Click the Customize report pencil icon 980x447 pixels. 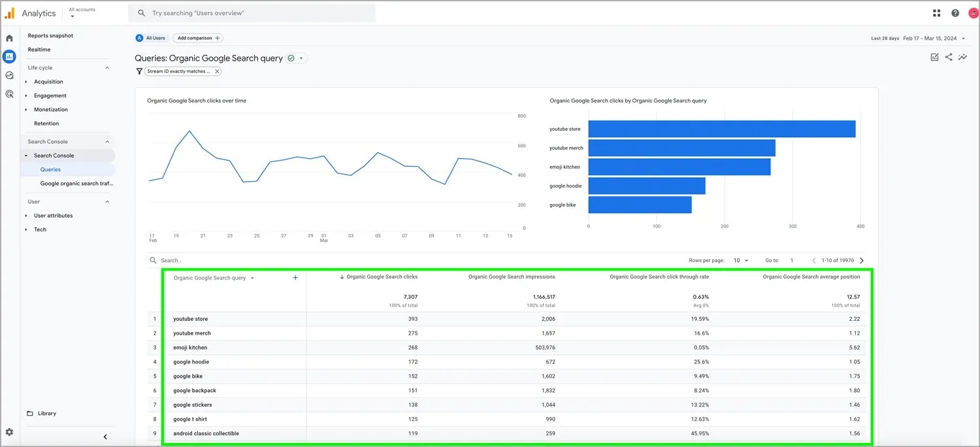(x=934, y=58)
